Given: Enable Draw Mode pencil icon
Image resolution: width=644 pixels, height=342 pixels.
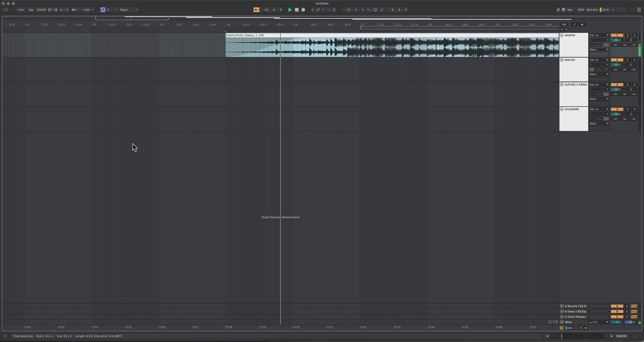Looking at the screenshot, I should 558,10.
